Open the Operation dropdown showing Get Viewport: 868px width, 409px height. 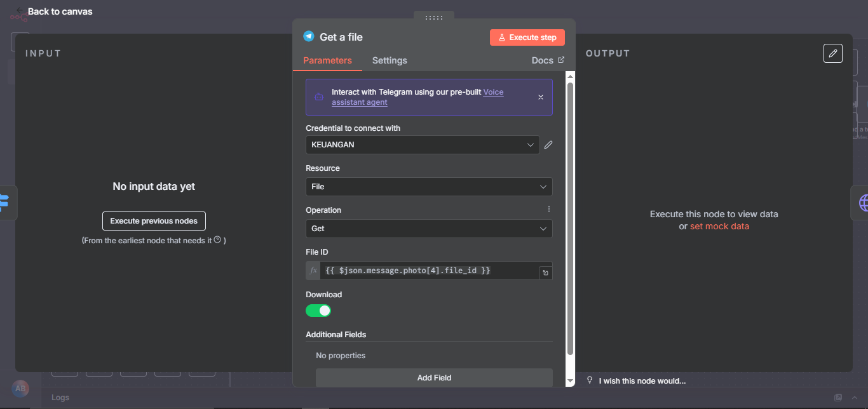(x=429, y=229)
